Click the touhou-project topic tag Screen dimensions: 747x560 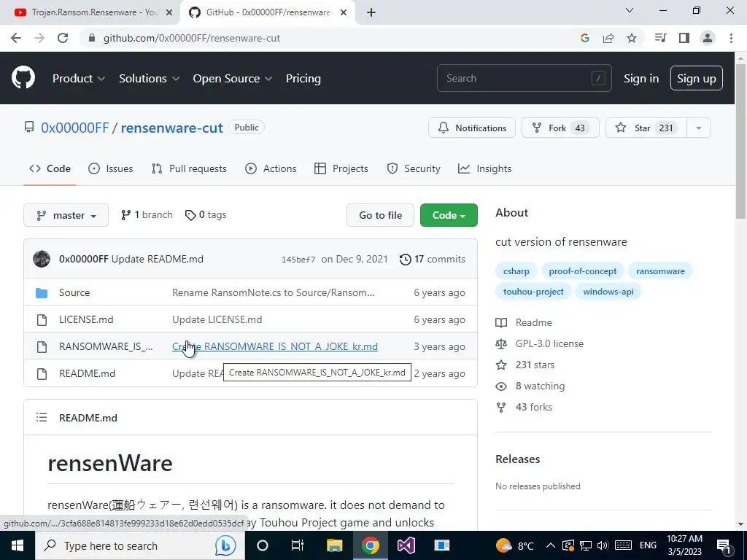533,292
